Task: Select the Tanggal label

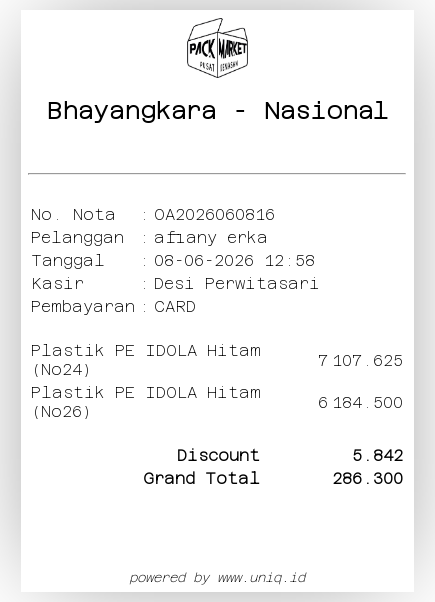Action: coord(68,261)
